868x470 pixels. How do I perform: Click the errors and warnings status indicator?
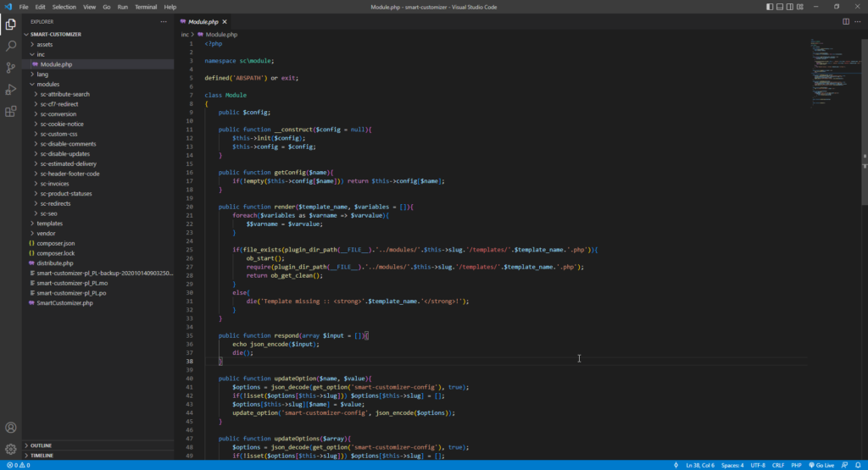[19, 465]
